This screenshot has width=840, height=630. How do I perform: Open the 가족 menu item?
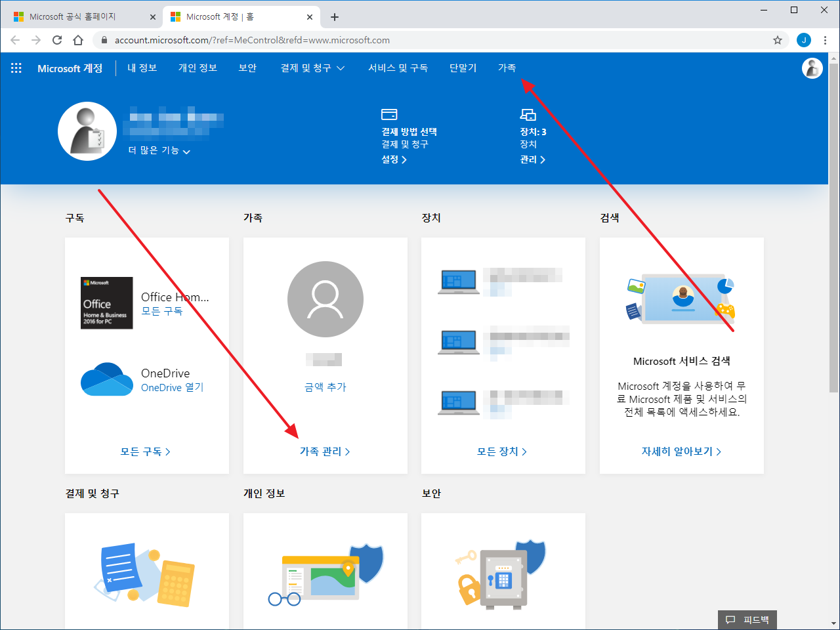(x=507, y=68)
